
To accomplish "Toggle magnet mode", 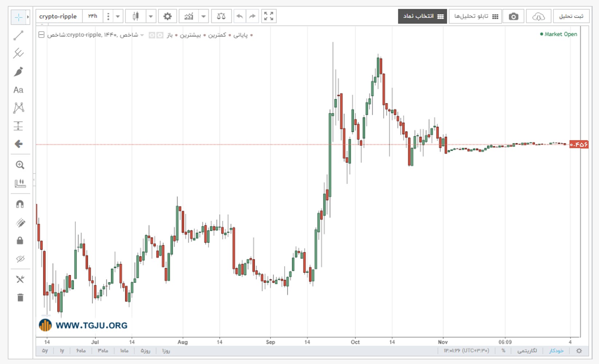I will [x=20, y=204].
